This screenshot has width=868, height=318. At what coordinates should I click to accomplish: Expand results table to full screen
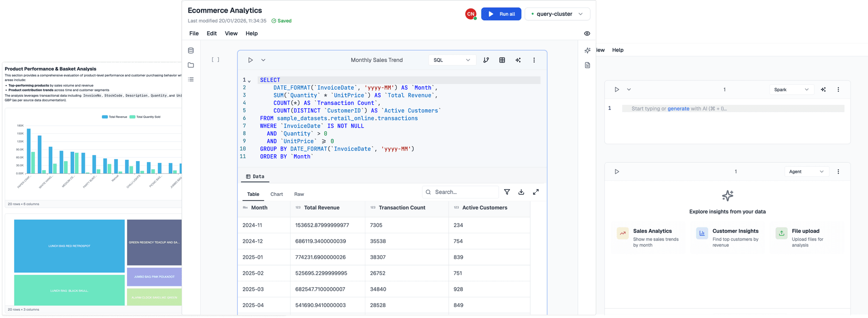536,192
